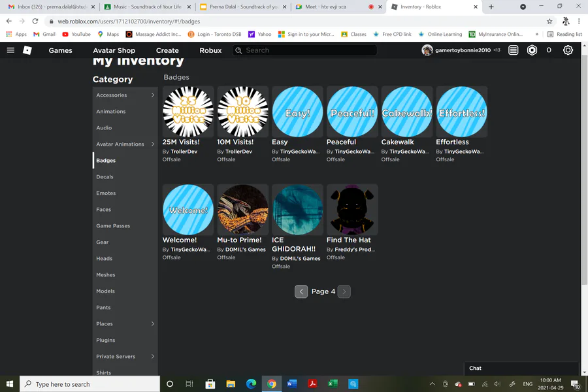Open the Peaceful badge title
Screen dimensions: 588x392
pos(341,142)
